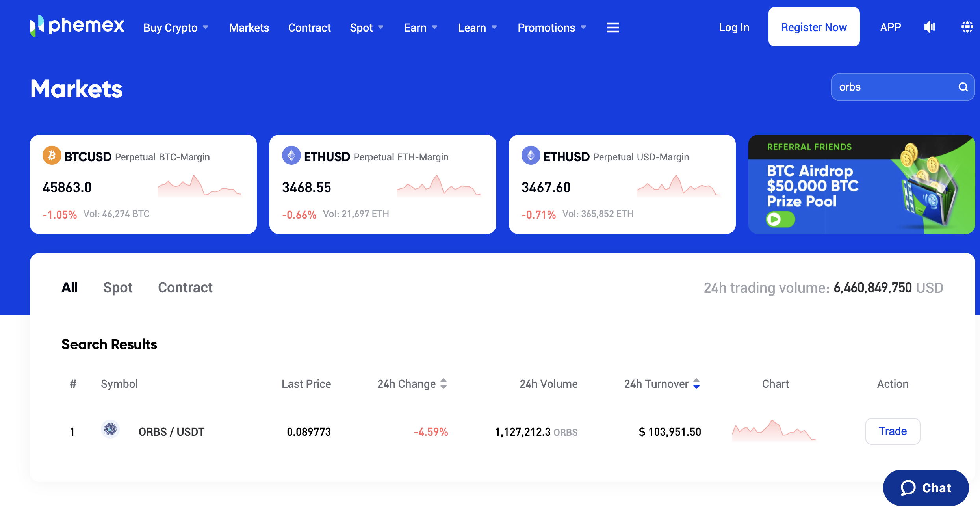The width and height of the screenshot is (980, 513).
Task: Click the Bitcoin icon on BTCUSD card
Action: [x=52, y=156]
